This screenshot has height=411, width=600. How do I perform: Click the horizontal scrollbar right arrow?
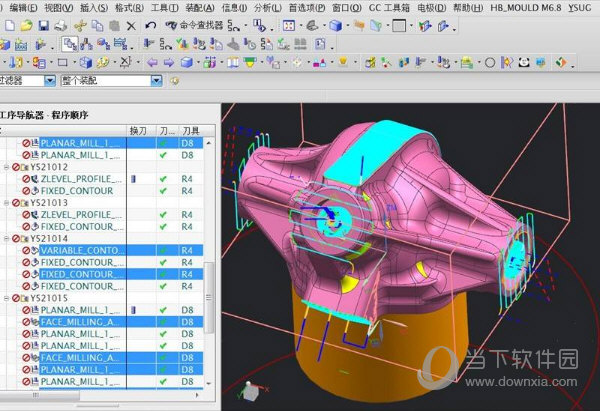click(x=197, y=395)
